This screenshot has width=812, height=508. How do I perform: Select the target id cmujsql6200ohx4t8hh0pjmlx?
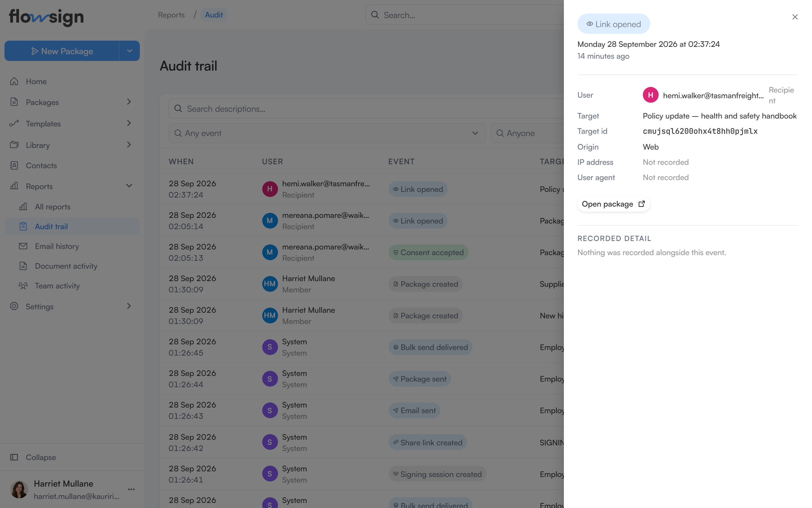(x=700, y=131)
